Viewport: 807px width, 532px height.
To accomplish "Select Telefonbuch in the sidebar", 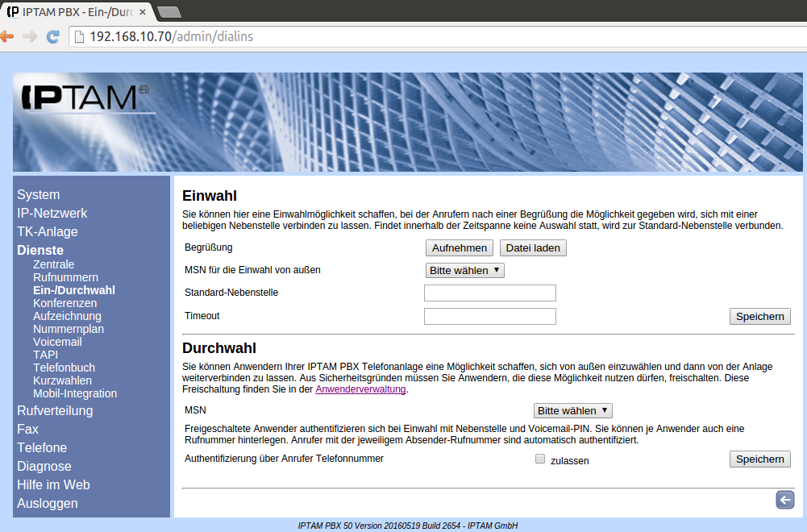I will [x=62, y=368].
